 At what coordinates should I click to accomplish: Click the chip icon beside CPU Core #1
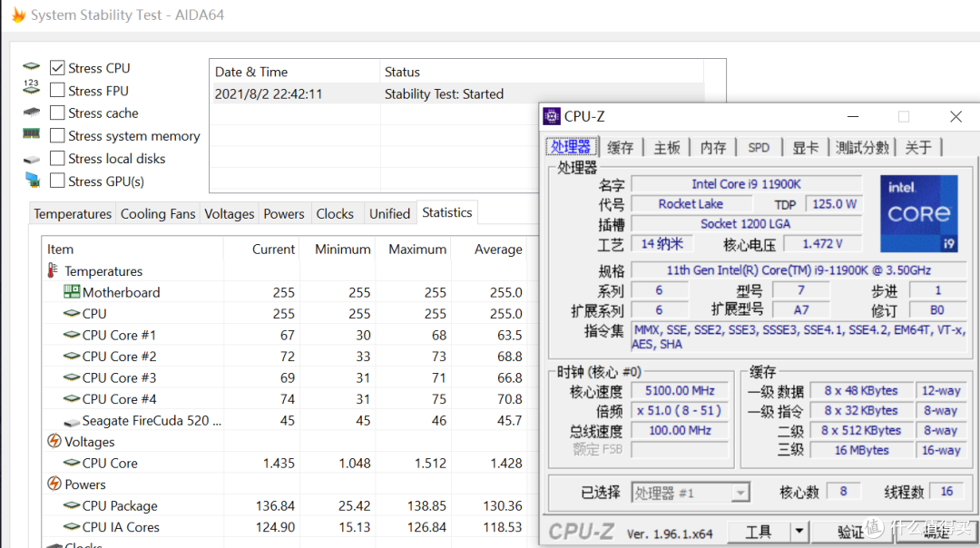tap(72, 334)
